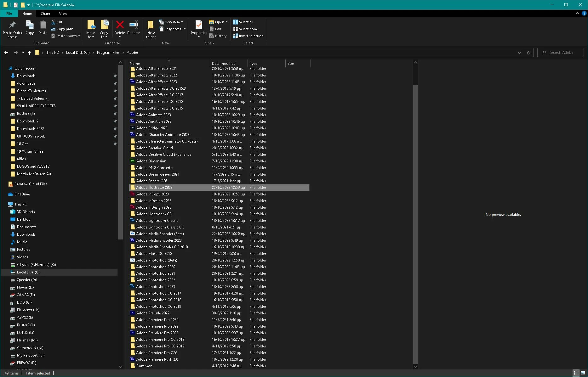Open the recent locations dropdown arrow
The image size is (588, 377).
[23, 53]
